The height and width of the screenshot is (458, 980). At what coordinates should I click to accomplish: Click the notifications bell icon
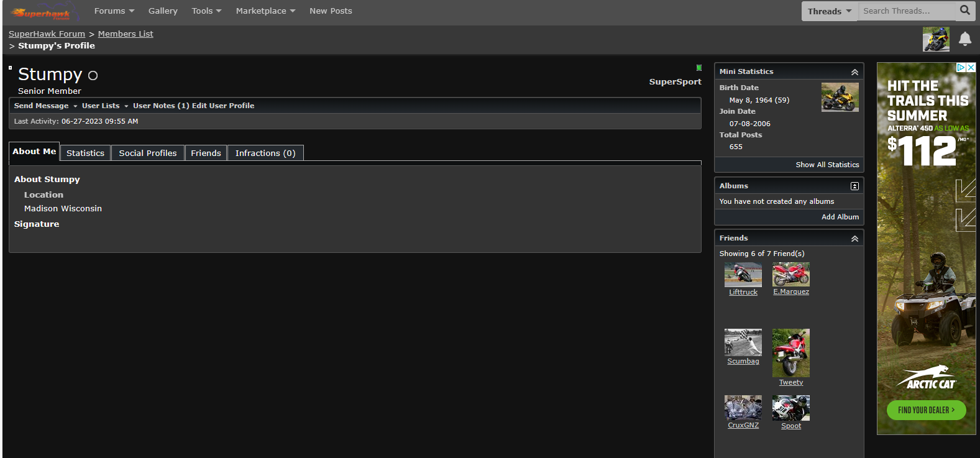click(964, 39)
